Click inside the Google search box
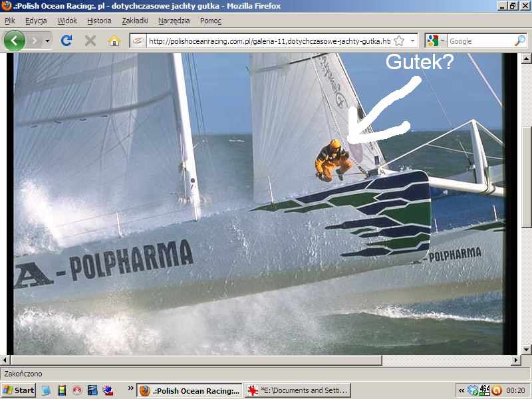 pos(480,41)
